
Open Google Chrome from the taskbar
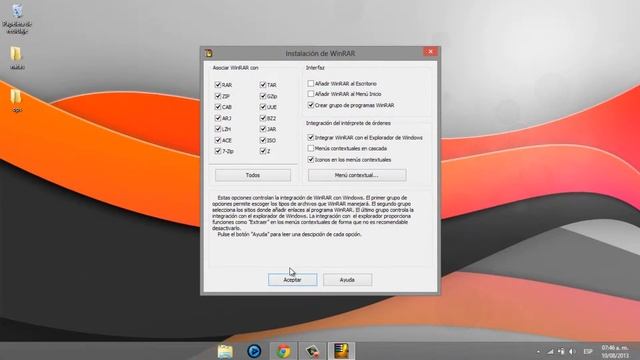(283, 351)
